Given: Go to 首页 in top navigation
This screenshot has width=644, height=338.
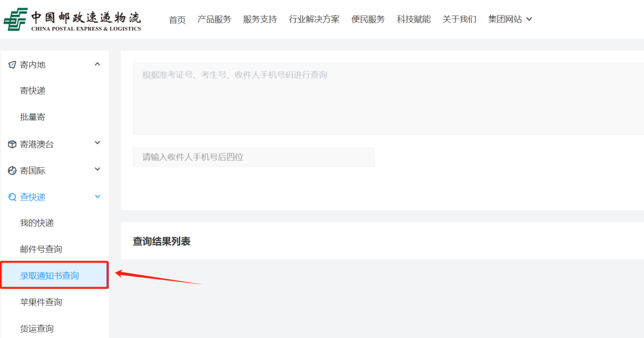Looking at the screenshot, I should [177, 19].
